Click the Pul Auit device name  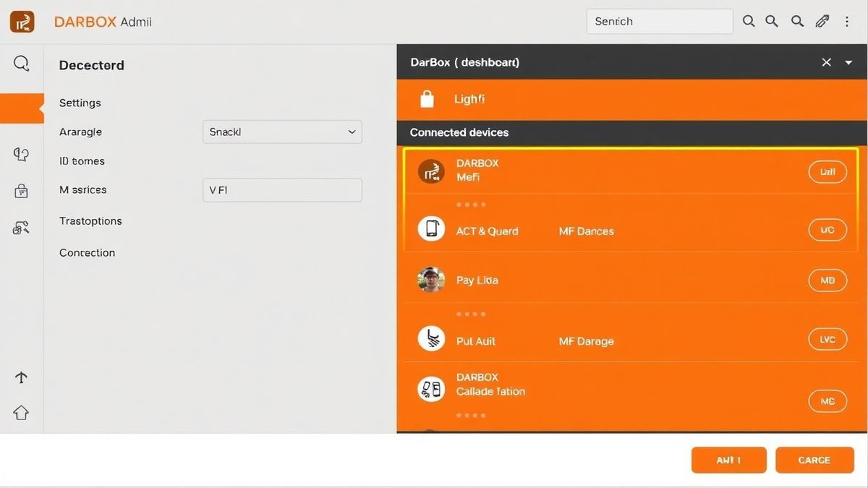[475, 341]
